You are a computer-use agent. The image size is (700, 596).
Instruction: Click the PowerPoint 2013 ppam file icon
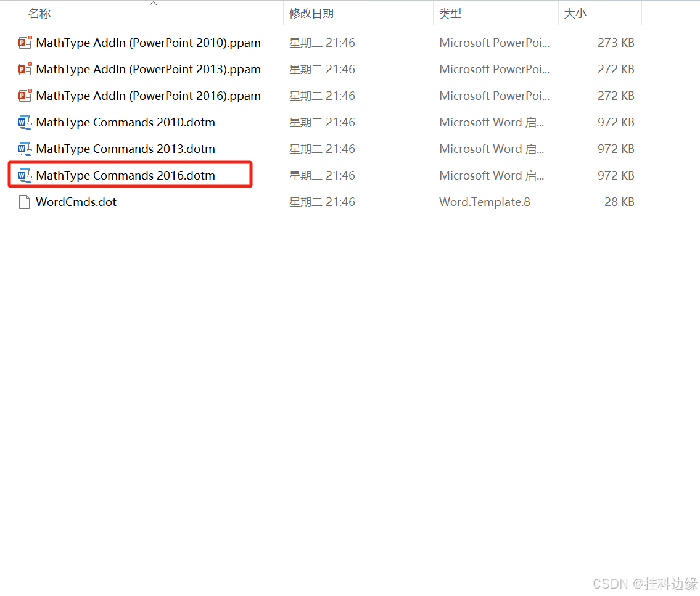(x=25, y=69)
